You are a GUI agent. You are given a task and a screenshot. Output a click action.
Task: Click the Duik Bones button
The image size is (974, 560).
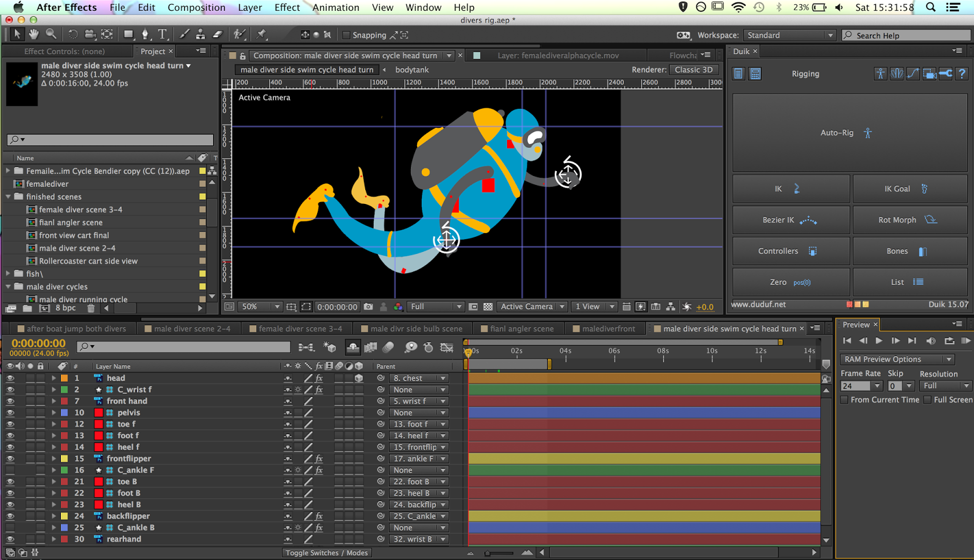(909, 251)
